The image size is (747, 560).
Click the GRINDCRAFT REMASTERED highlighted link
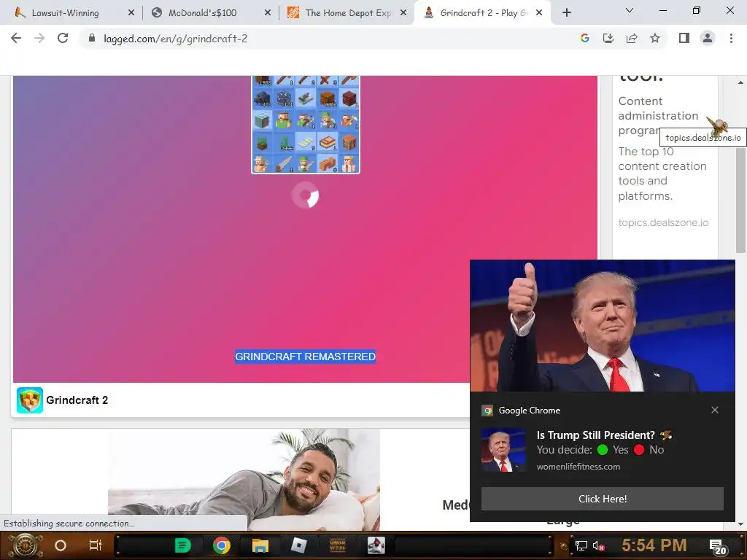click(x=306, y=356)
